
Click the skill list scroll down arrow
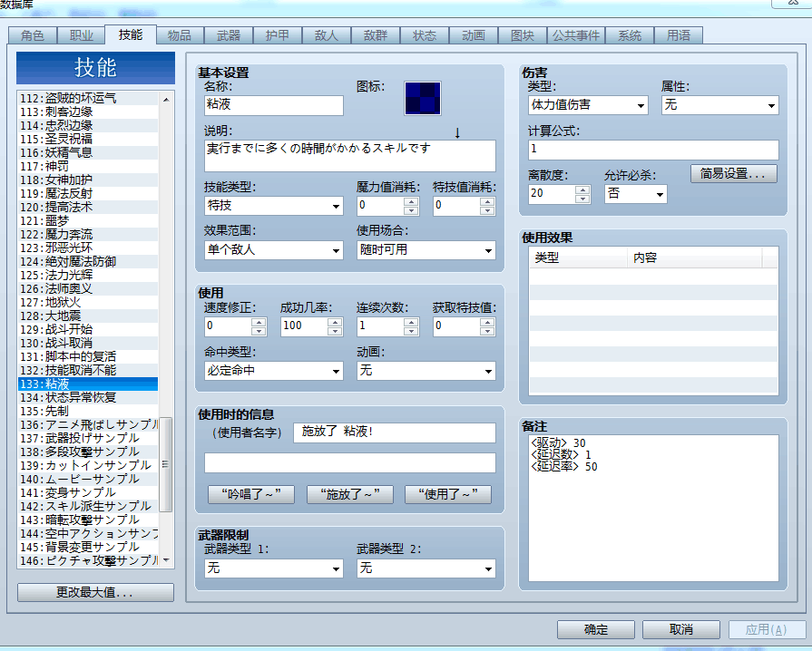[x=166, y=560]
